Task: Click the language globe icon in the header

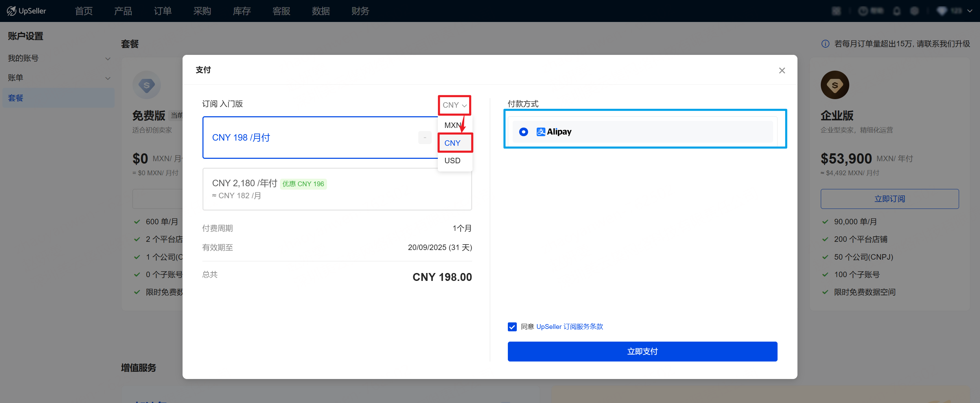Action: coord(914,11)
